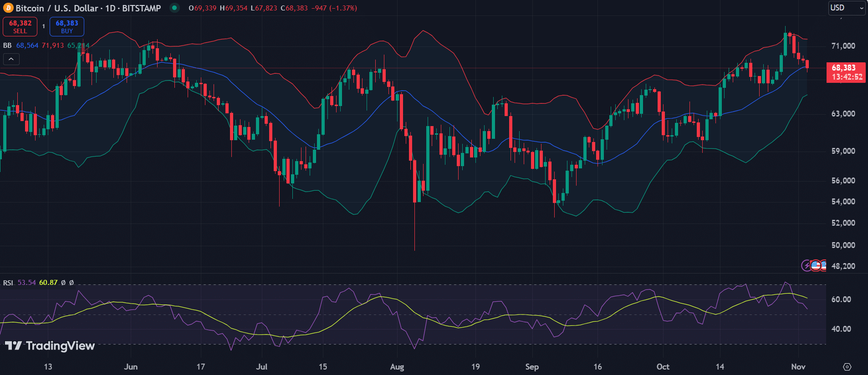Click the BB basis value 68,564

(x=27, y=46)
